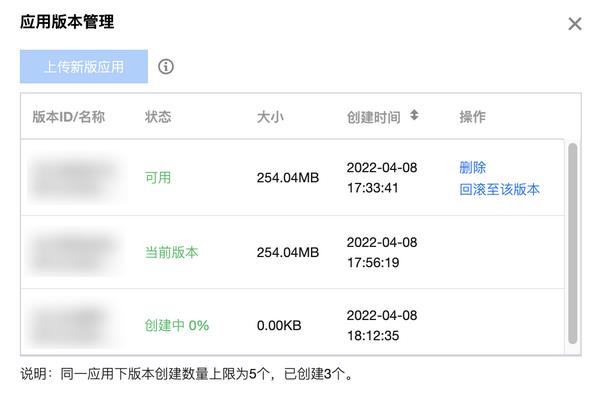Click the 上传新版应用 button
The height and width of the screenshot is (395, 600).
84,66
